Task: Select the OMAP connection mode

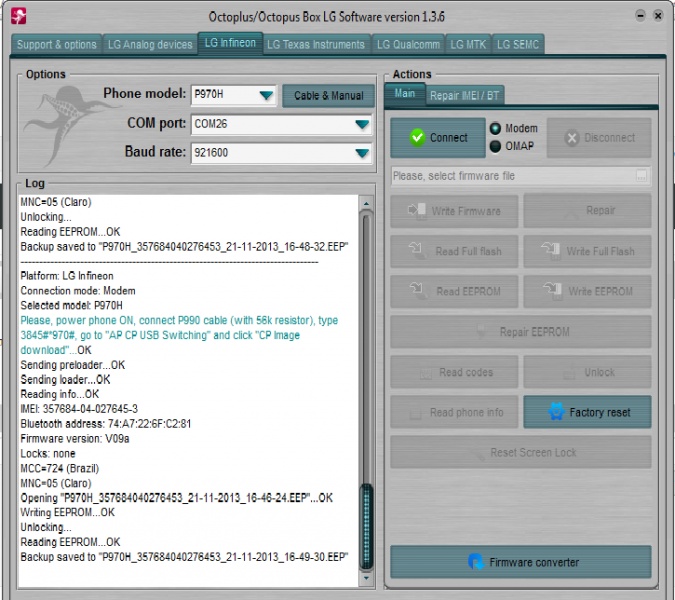Action: click(495, 146)
